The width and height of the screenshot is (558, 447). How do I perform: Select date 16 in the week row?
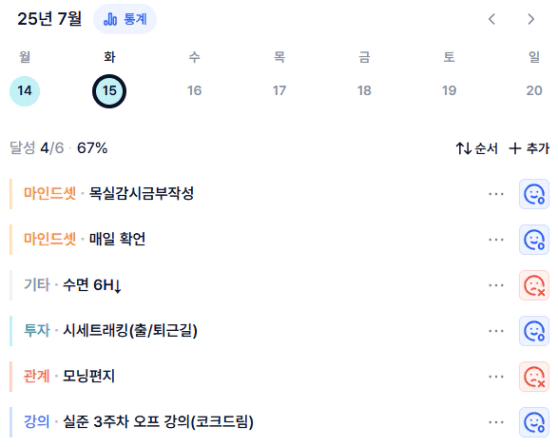pyautogui.click(x=194, y=91)
